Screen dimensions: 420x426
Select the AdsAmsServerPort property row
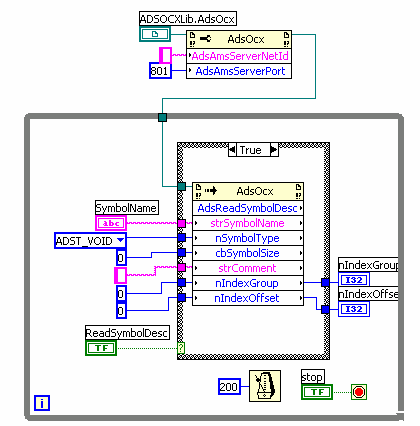[239, 71]
